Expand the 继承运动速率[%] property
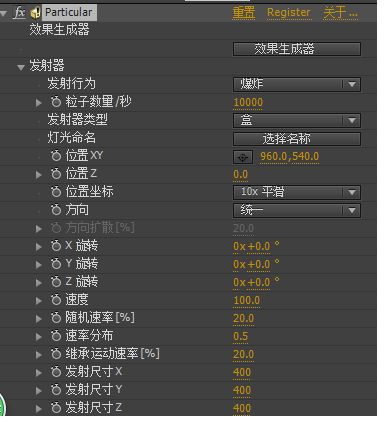390x422 pixels. pyautogui.click(x=39, y=355)
